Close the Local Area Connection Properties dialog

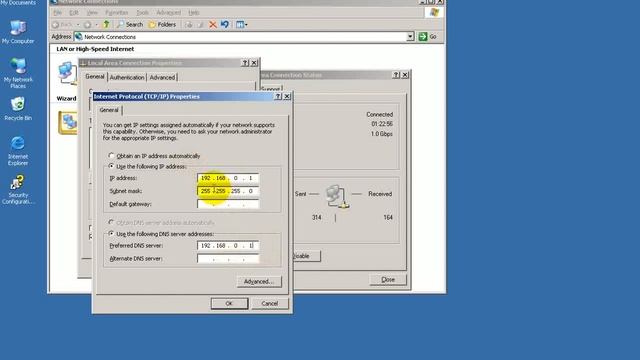[x=254, y=63]
